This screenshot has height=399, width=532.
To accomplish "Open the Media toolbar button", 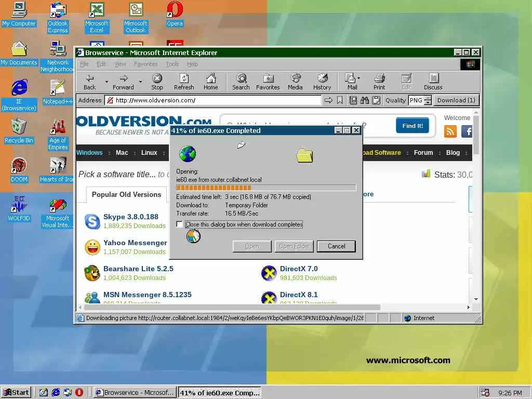I will click(295, 82).
